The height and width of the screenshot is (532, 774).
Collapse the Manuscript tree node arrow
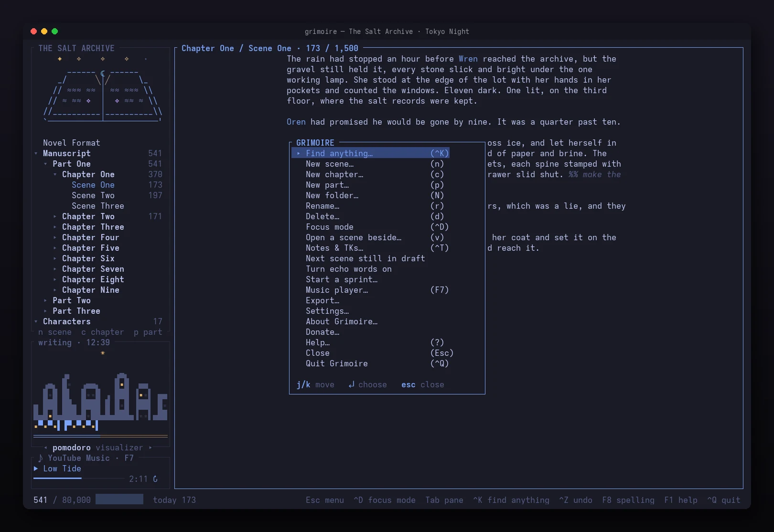point(36,153)
